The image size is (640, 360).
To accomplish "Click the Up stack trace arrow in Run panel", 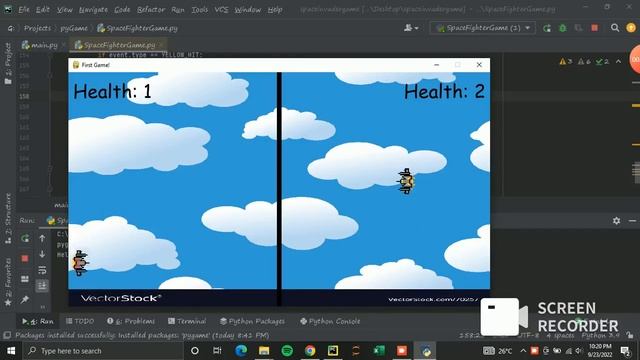I will (x=42, y=238).
